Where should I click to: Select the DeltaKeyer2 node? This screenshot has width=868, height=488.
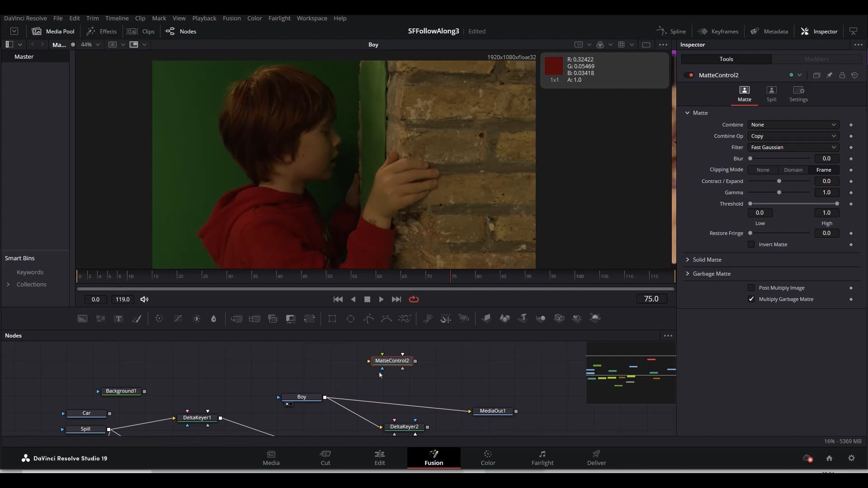[404, 427]
